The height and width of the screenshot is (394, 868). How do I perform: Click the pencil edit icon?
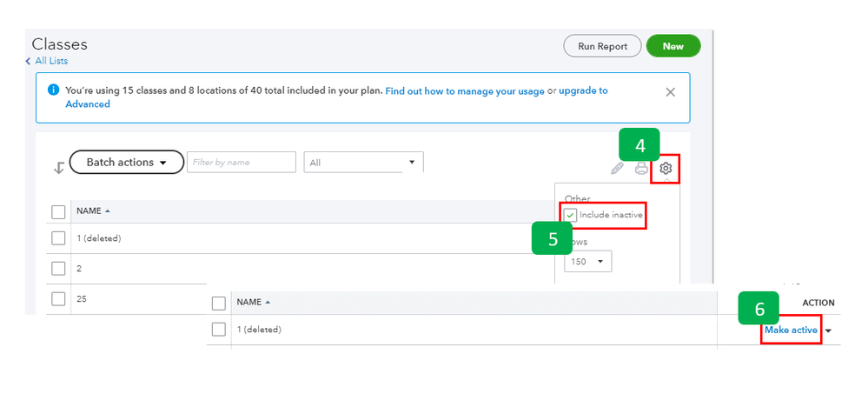click(x=617, y=169)
